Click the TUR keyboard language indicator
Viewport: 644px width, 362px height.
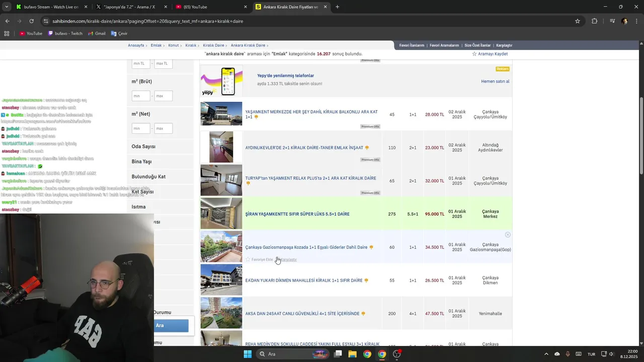pyautogui.click(x=592, y=354)
